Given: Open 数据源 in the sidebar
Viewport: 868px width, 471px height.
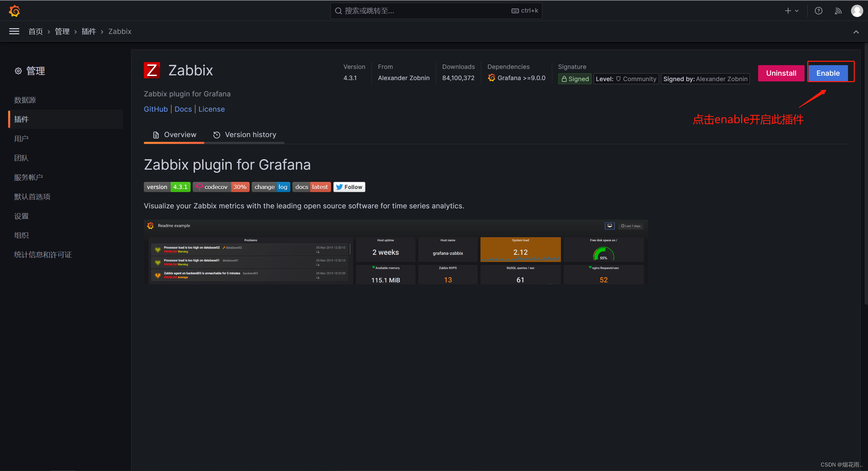Looking at the screenshot, I should [25, 100].
